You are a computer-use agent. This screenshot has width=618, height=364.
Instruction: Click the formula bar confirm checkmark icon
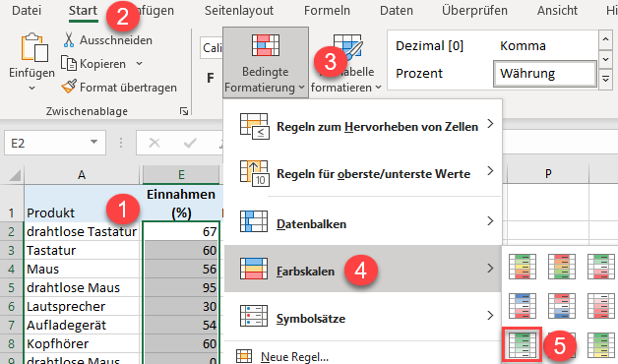tap(190, 143)
